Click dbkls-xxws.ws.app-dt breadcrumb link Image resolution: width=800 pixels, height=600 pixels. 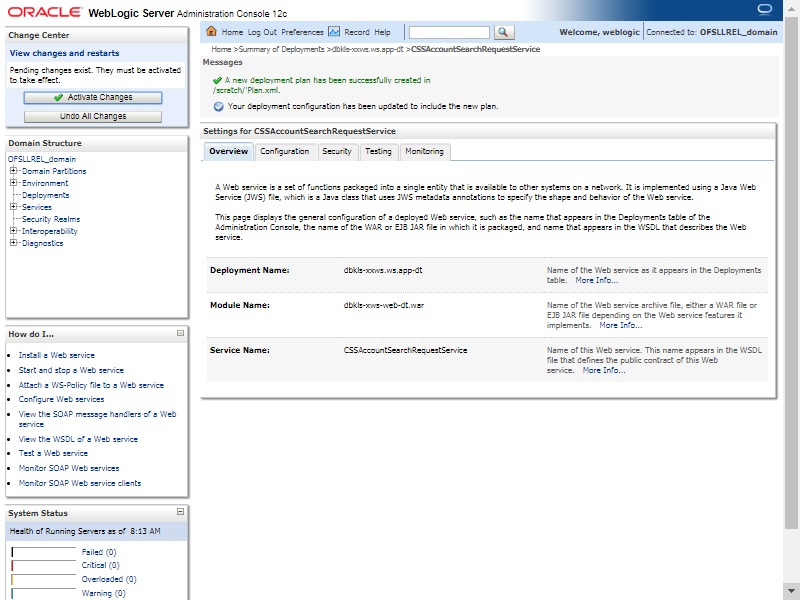coord(367,49)
